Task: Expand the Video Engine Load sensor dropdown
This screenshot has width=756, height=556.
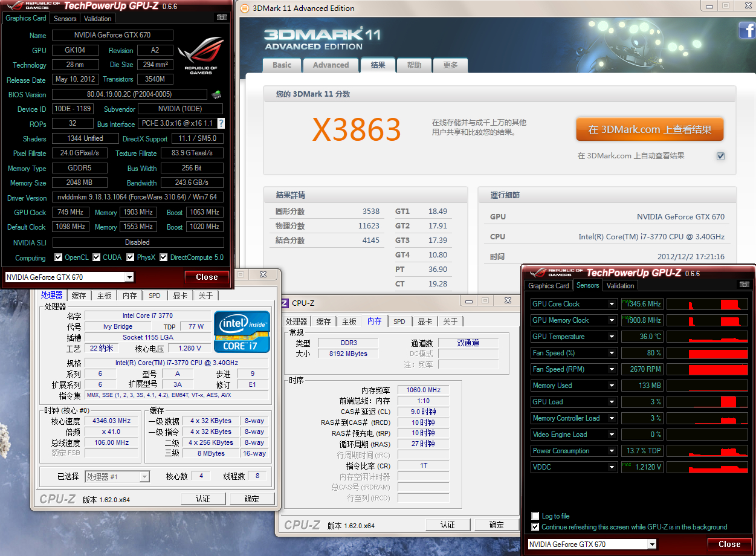Action: (x=612, y=435)
